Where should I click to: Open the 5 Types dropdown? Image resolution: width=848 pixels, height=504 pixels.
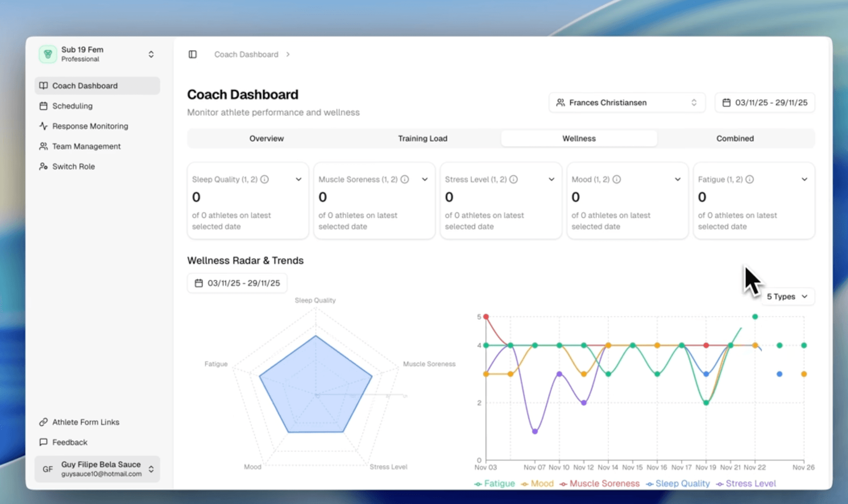click(787, 296)
